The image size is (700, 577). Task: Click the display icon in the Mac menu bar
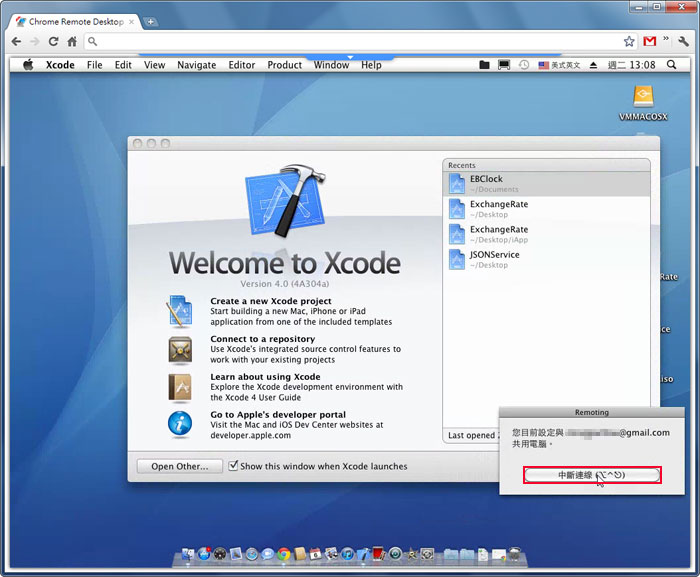coord(504,65)
